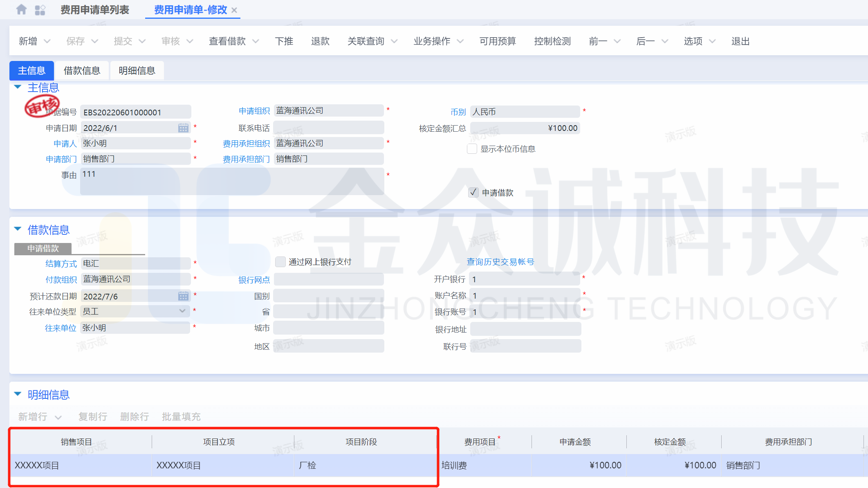The height and width of the screenshot is (488, 868).
Task: Click the home icon
Action: click(21, 9)
